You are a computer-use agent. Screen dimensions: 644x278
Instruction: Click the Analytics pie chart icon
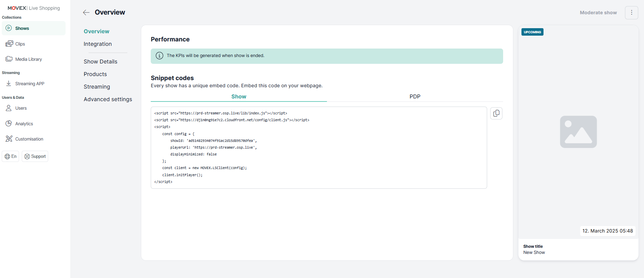pyautogui.click(x=9, y=124)
